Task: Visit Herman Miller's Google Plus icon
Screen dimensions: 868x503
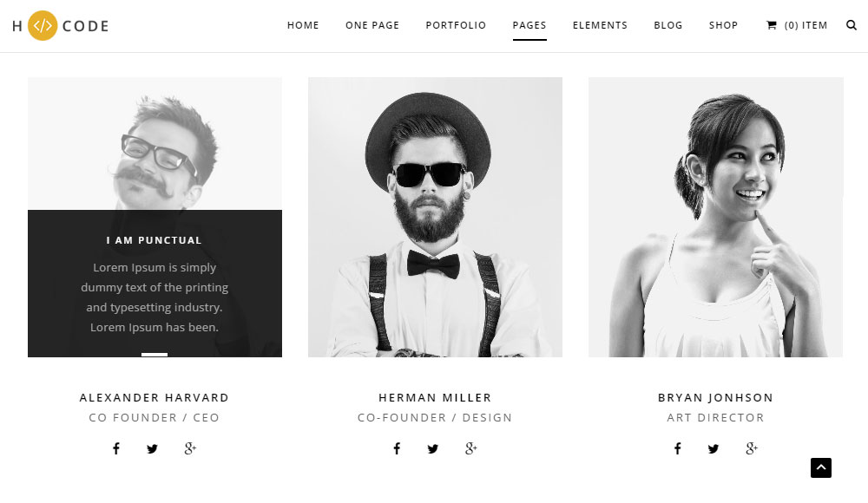Action: tap(470, 448)
